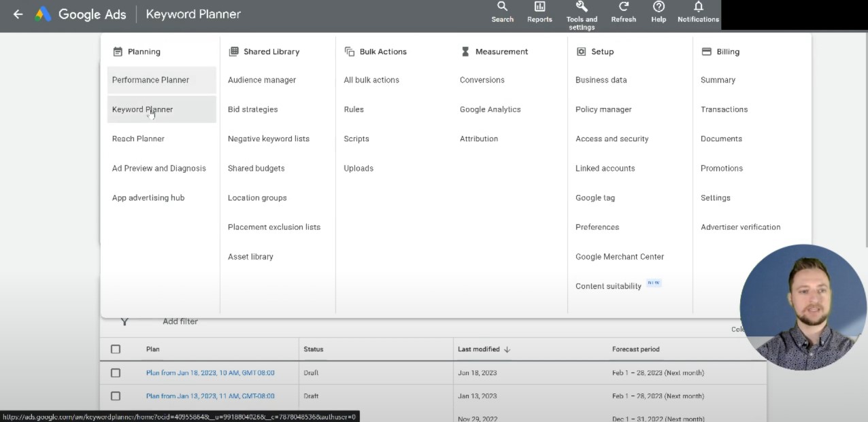Open Promotions
The height and width of the screenshot is (422, 868).
coord(722,169)
